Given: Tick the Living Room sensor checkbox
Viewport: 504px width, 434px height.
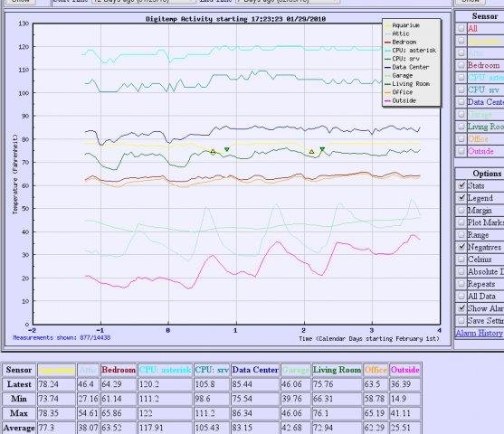Looking at the screenshot, I should [x=461, y=127].
